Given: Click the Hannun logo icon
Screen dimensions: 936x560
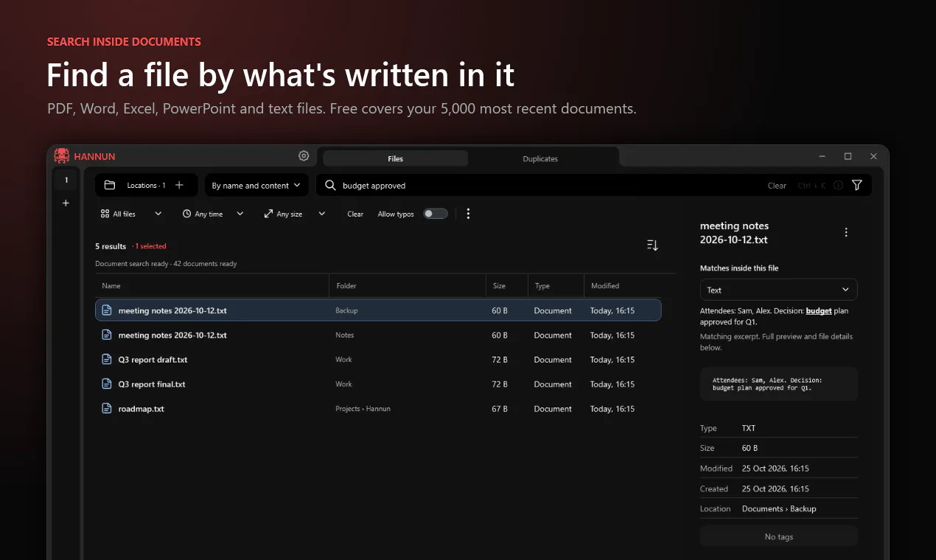Looking at the screenshot, I should click(x=62, y=156).
